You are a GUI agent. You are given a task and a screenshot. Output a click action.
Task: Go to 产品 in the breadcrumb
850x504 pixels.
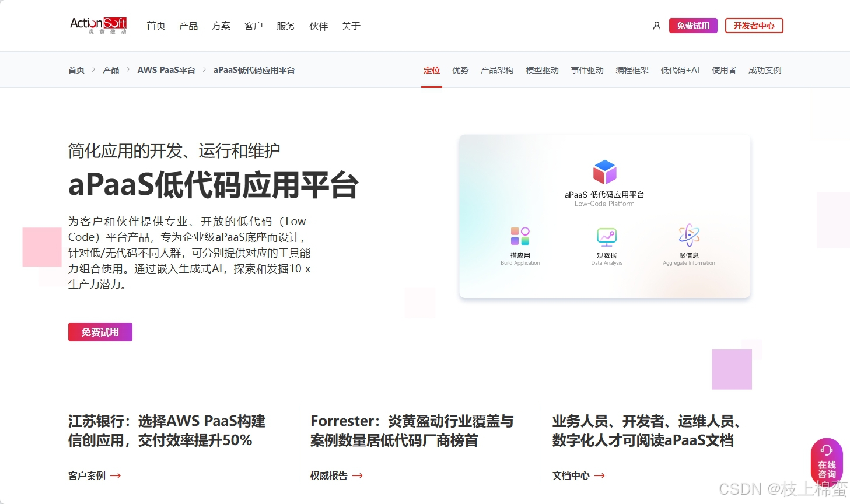[x=111, y=70]
